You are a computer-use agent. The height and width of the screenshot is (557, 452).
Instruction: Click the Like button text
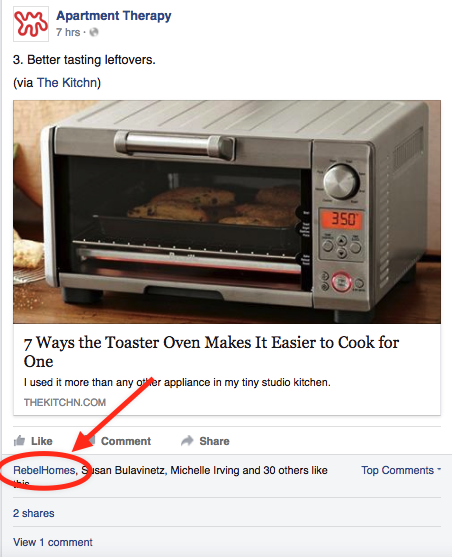pos(42,441)
